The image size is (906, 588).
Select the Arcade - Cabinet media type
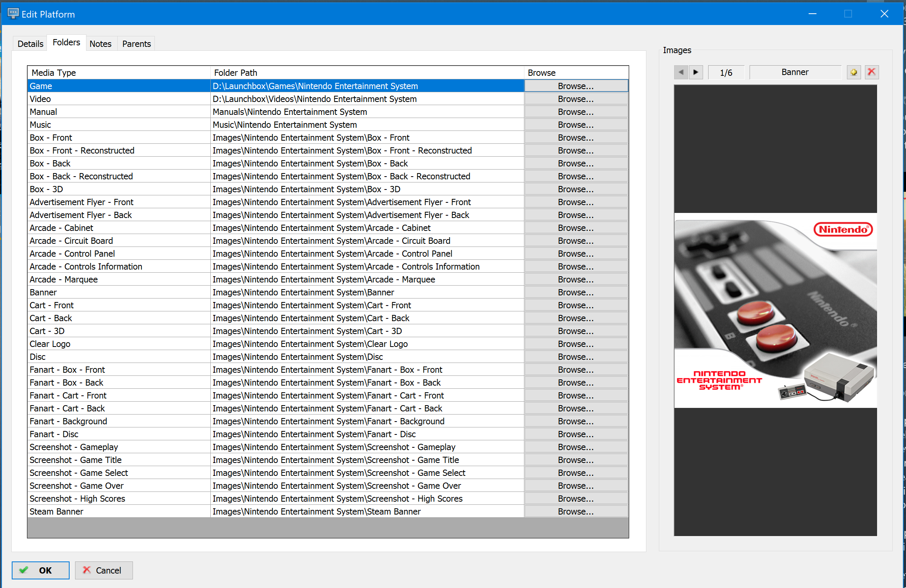click(119, 228)
